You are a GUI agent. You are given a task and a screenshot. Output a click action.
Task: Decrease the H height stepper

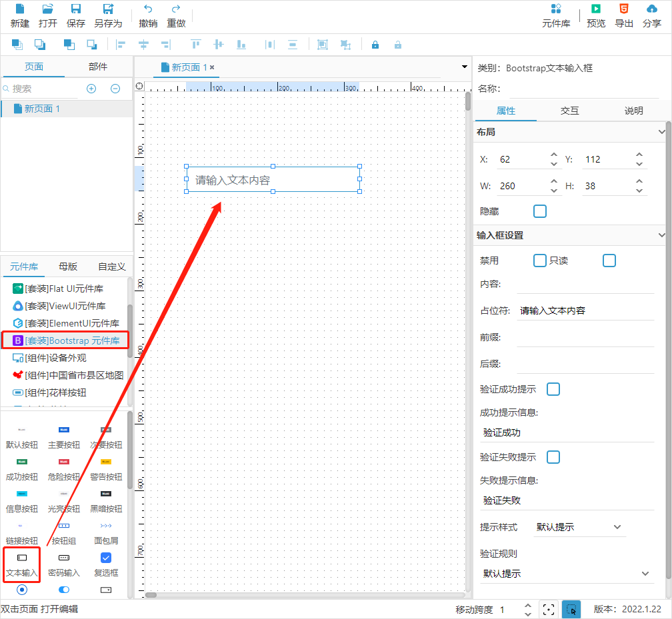639,191
